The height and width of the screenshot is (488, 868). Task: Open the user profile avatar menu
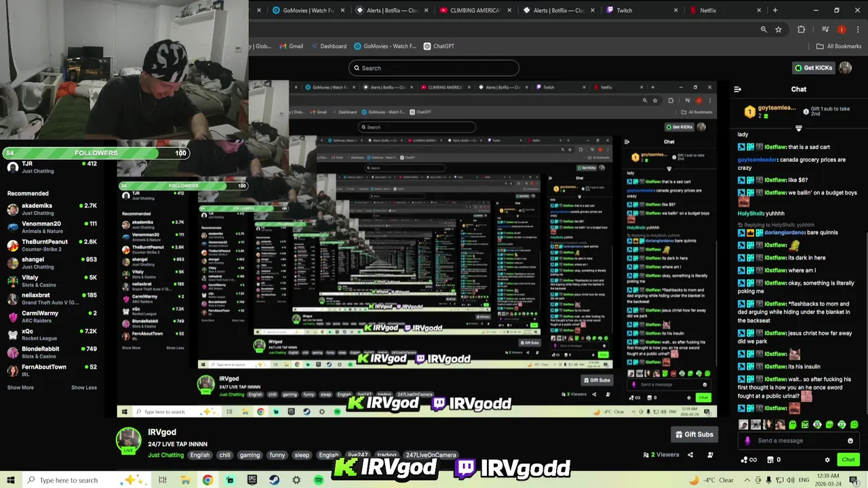[x=845, y=68]
